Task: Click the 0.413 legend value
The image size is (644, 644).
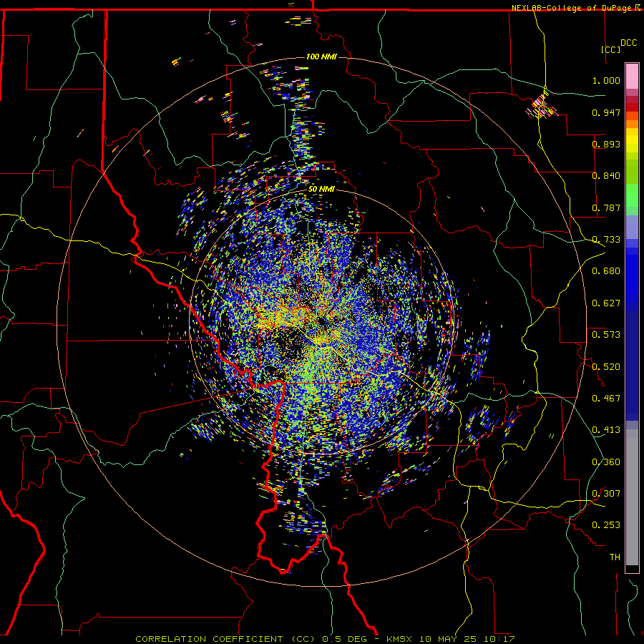Action: pos(606,430)
